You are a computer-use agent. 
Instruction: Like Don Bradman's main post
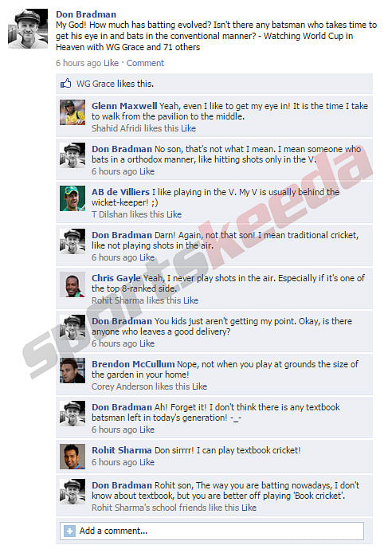[111, 63]
